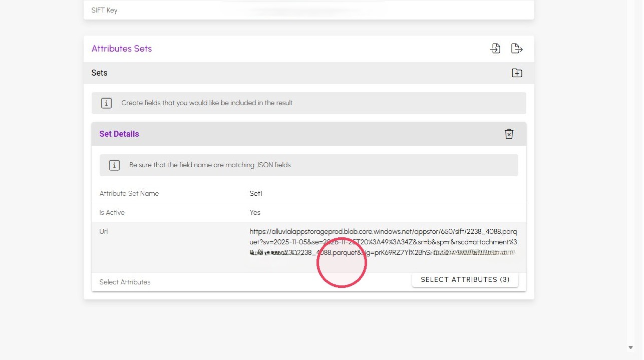Image resolution: width=644 pixels, height=360 pixels.
Task: Click the Attribute Set Name label
Action: pos(129,194)
